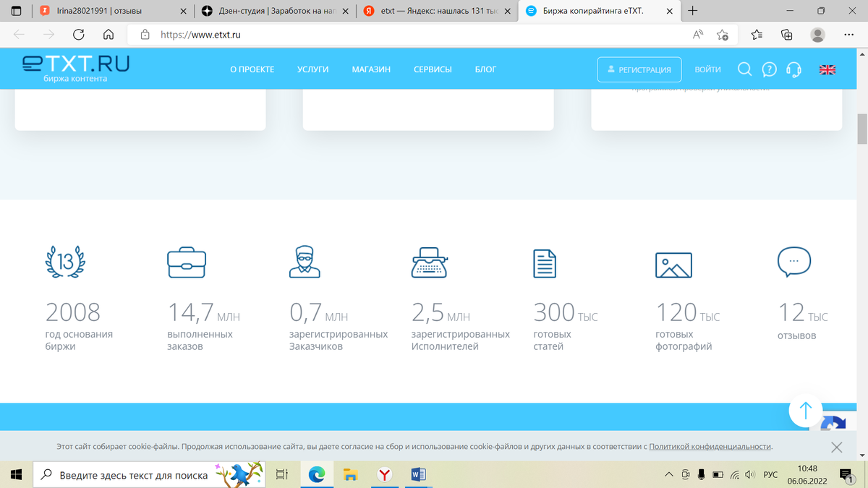This screenshot has width=868, height=488.
Task: Open the site search magnifier icon
Action: (x=744, y=69)
